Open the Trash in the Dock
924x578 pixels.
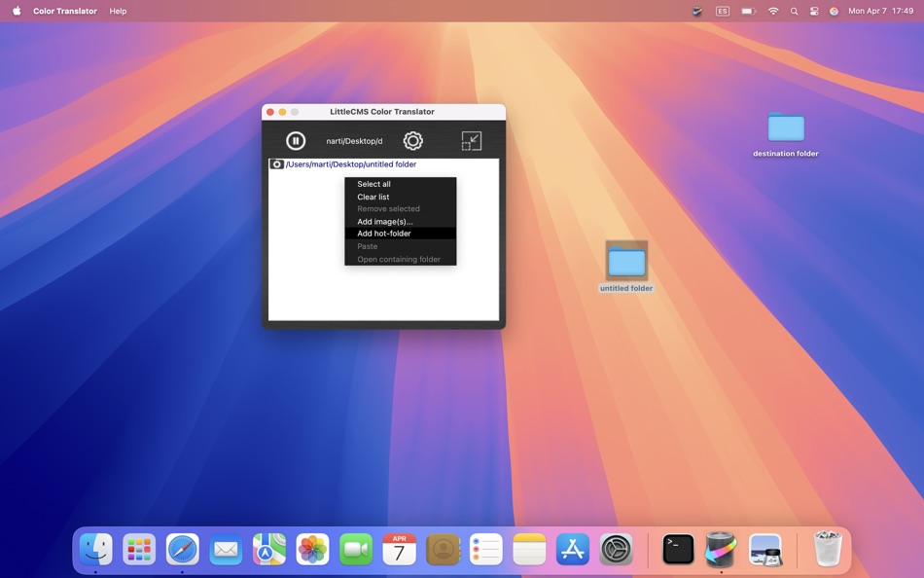click(827, 549)
